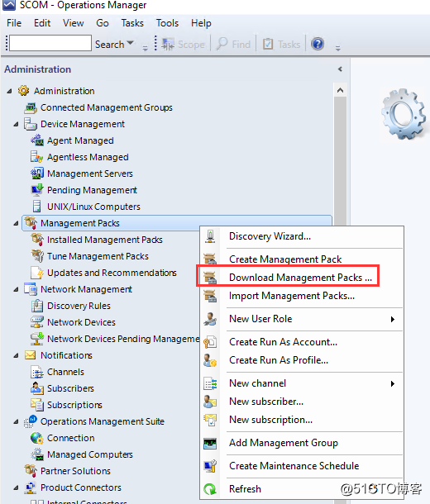Screen dimensions: 430x504
Task: Select Create Run As Profile entry
Action: click(x=300, y=360)
